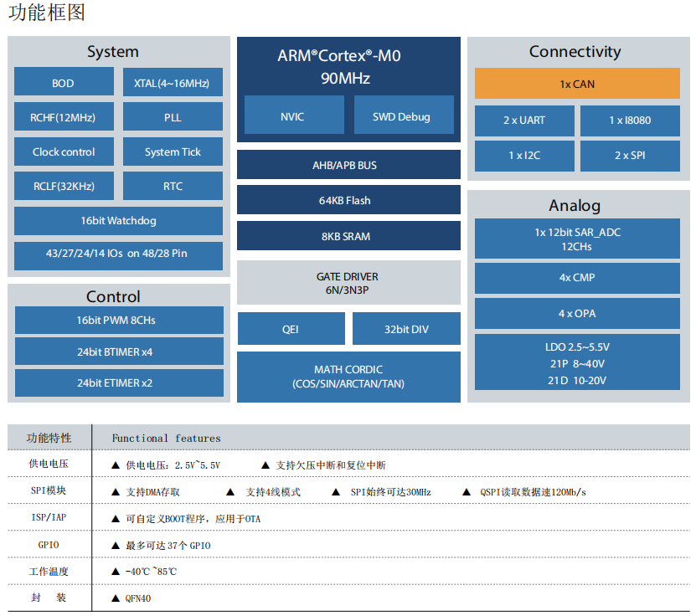The height and width of the screenshot is (616, 696).
Task: Select the 2 x UART block
Action: pyautogui.click(x=524, y=121)
